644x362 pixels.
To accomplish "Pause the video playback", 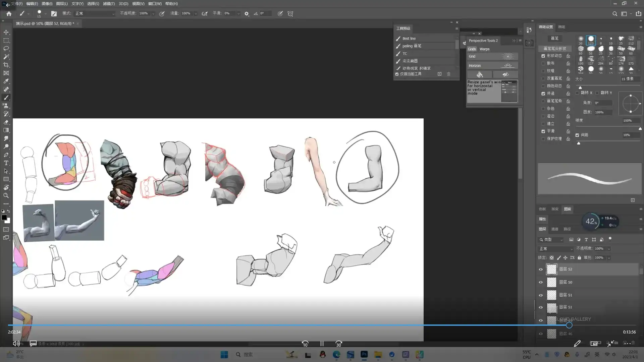I will [322, 344].
